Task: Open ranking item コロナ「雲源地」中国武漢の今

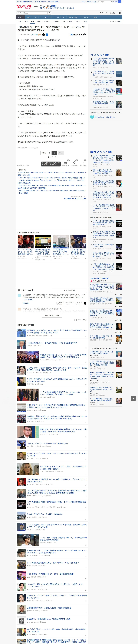Action: [104, 62]
